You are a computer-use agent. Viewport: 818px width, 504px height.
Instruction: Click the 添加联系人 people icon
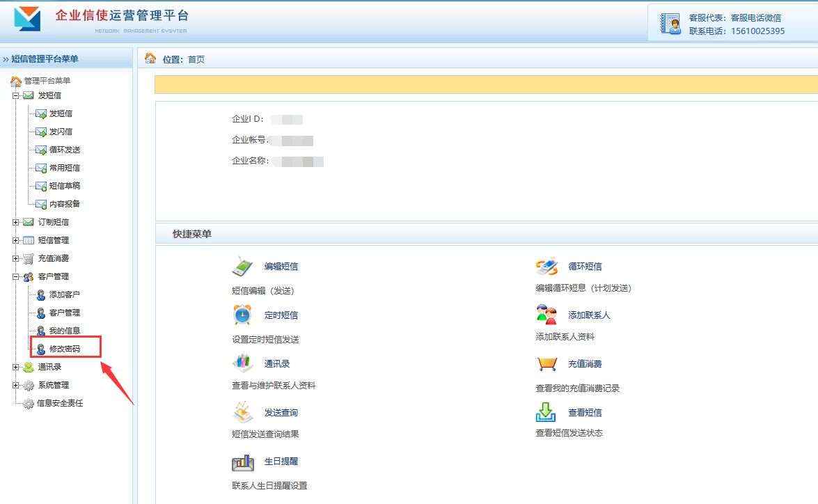(546, 315)
